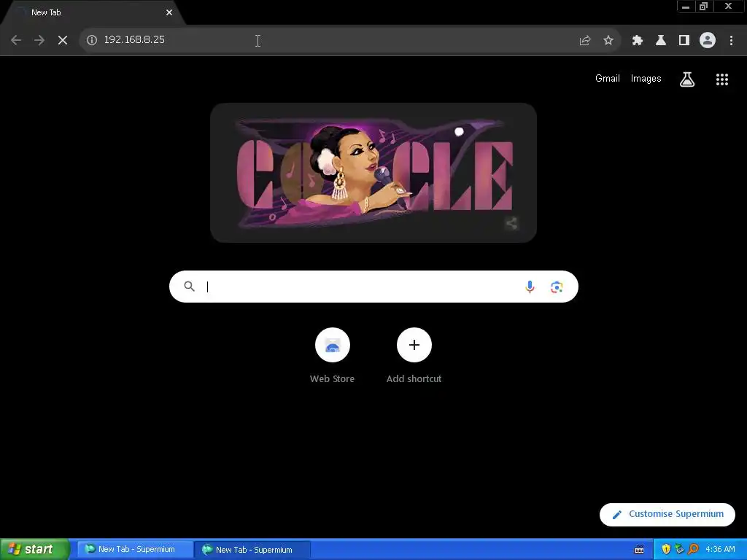Screen dimensions: 747x560
Task: Search by image with Lens icon
Action: [557, 287]
